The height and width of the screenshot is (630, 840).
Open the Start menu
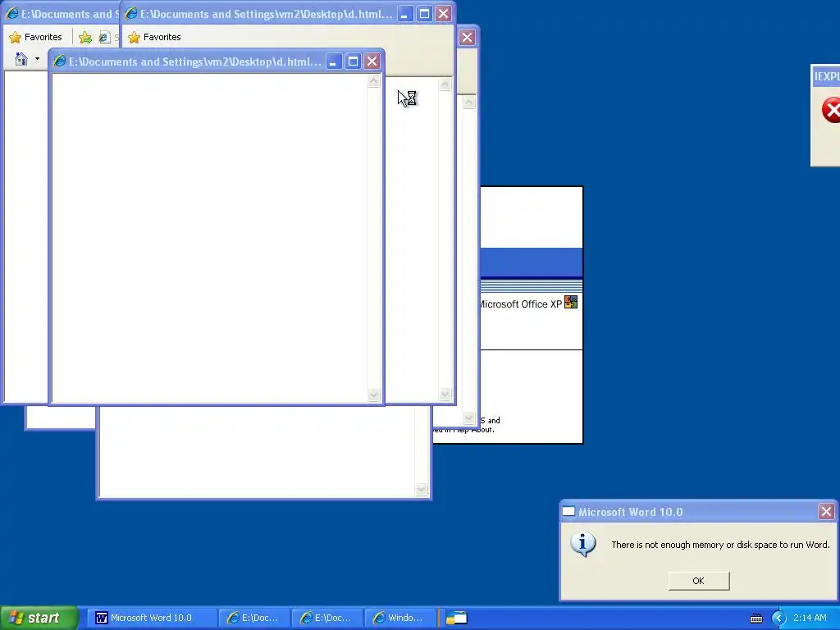[x=39, y=618]
